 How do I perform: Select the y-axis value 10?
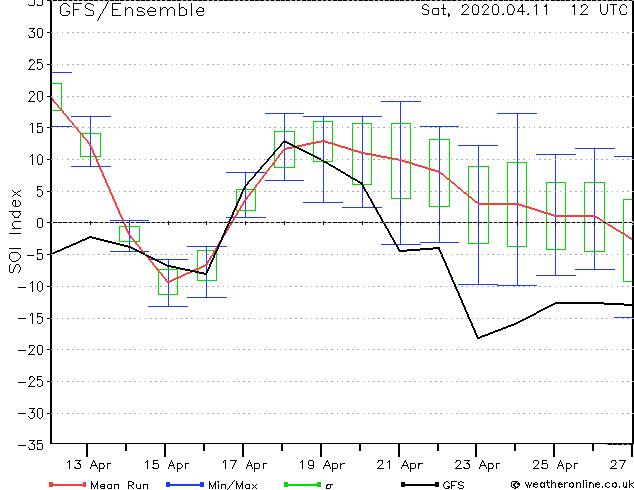[36, 160]
